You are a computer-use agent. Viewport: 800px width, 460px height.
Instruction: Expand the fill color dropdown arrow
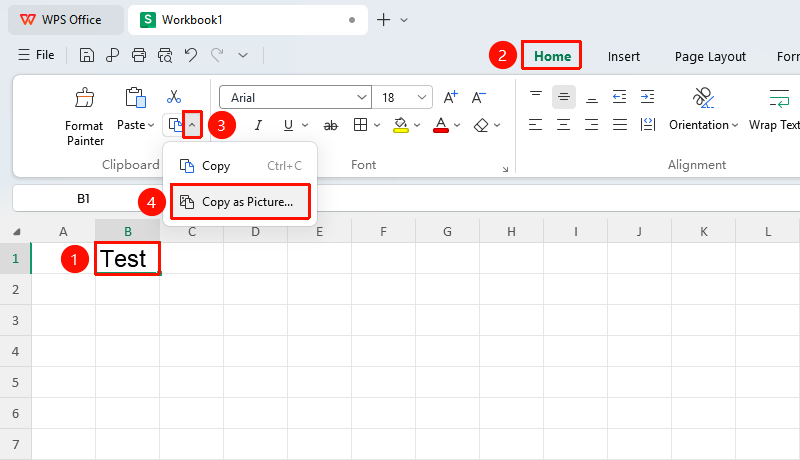click(x=417, y=125)
